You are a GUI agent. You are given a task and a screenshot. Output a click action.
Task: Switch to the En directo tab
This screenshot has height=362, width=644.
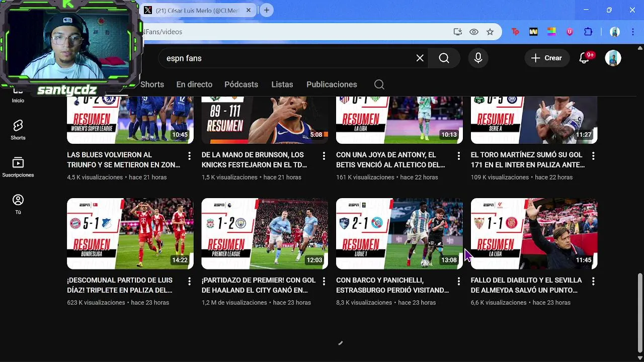[194, 84]
